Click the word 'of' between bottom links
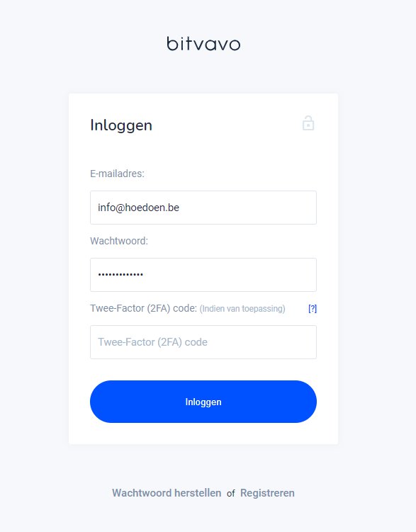 [231, 493]
